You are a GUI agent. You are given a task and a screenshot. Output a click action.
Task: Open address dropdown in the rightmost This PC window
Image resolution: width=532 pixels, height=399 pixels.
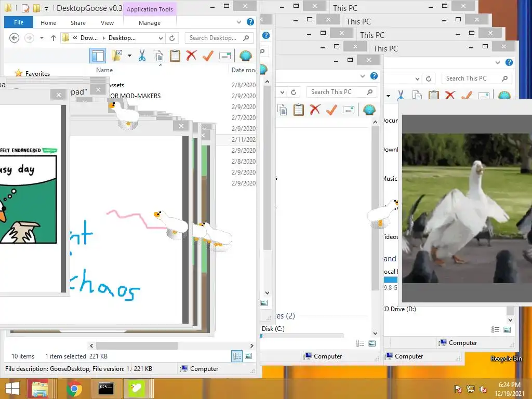417,79
